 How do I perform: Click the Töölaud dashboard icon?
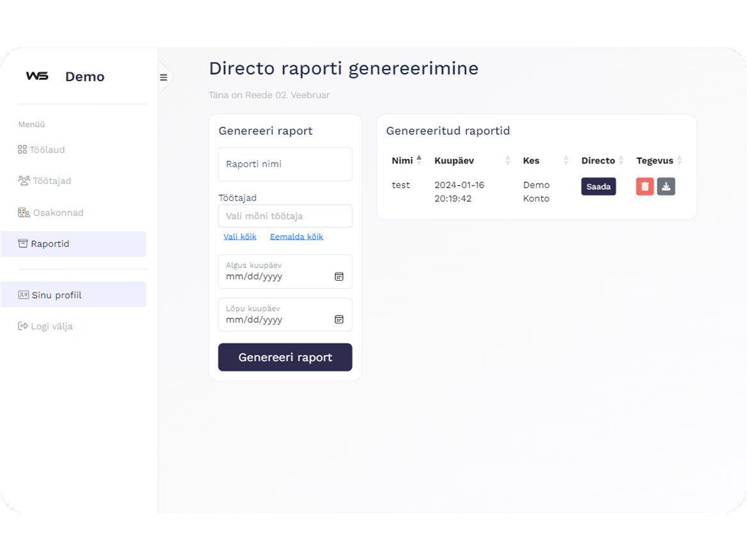22,150
